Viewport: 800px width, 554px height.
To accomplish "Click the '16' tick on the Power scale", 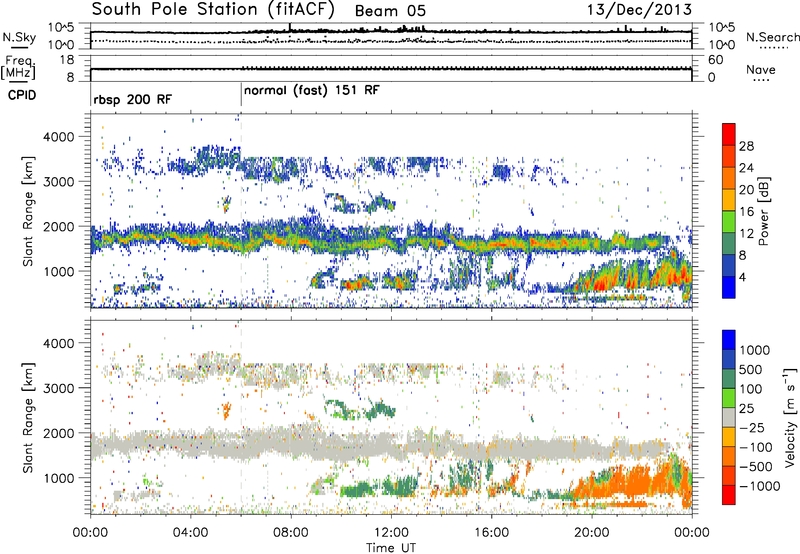I will pyautogui.click(x=746, y=212).
